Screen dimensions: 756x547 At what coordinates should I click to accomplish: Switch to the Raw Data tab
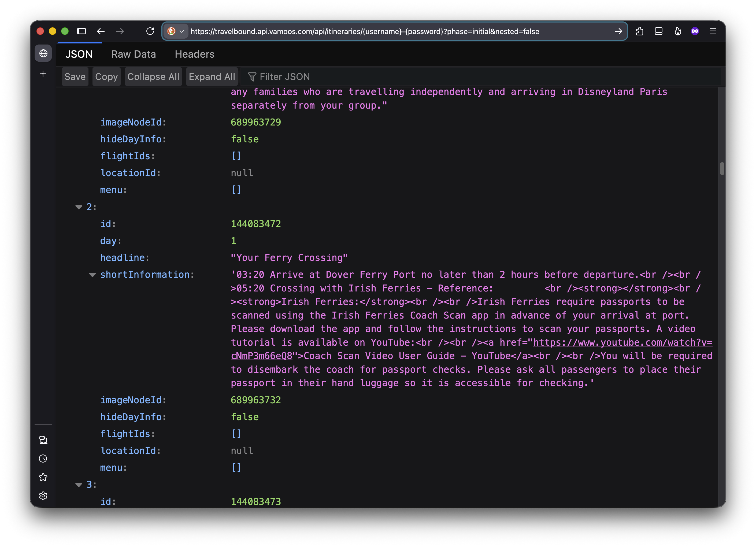click(x=133, y=54)
